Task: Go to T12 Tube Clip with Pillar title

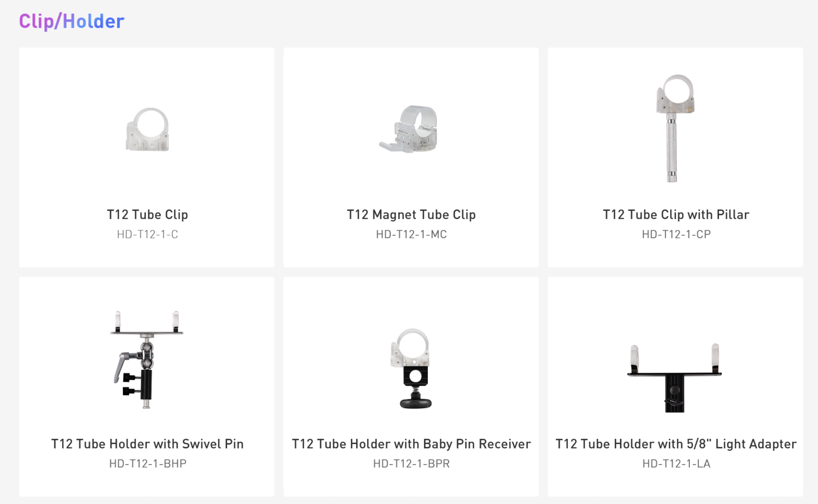Action: [676, 215]
